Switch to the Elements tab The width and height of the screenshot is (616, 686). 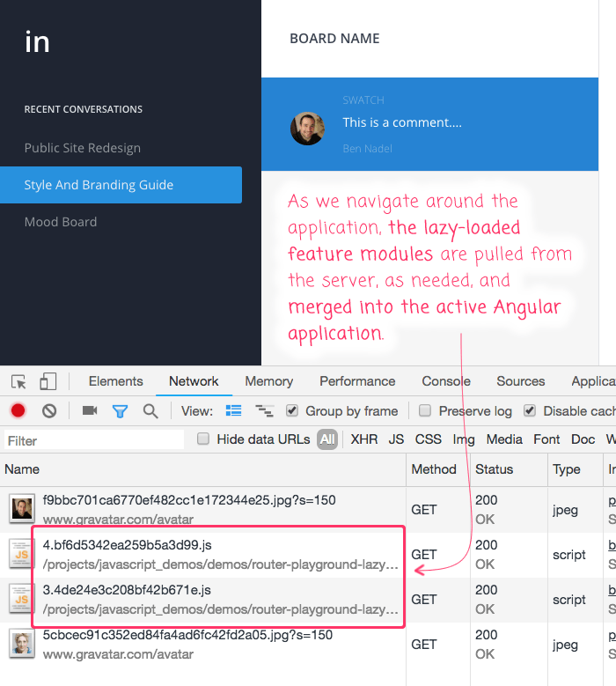[x=116, y=381]
